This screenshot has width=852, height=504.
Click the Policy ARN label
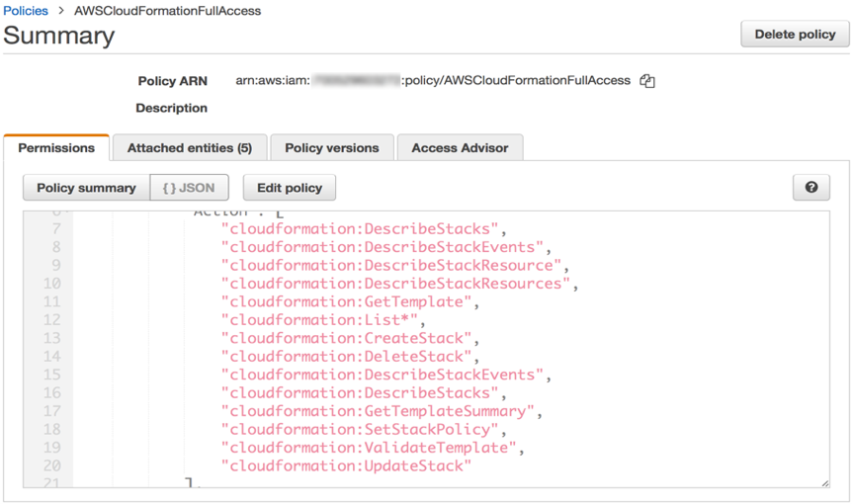coord(173,81)
